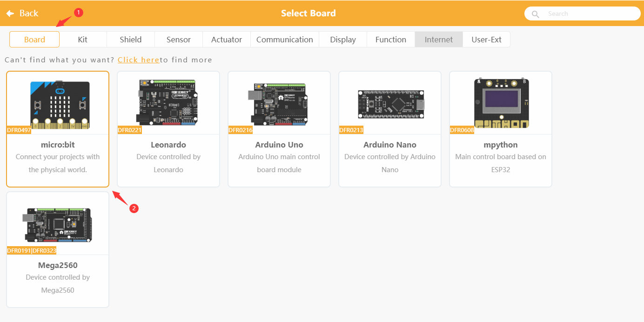Click the Arduino Uno card title
The height and width of the screenshot is (322, 644).
pyautogui.click(x=279, y=145)
